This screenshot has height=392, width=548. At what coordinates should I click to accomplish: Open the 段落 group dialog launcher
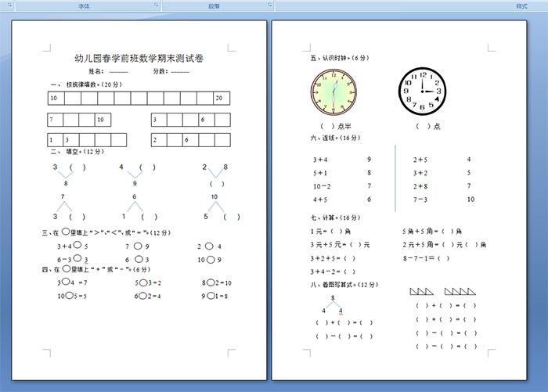pyautogui.click(x=270, y=5)
